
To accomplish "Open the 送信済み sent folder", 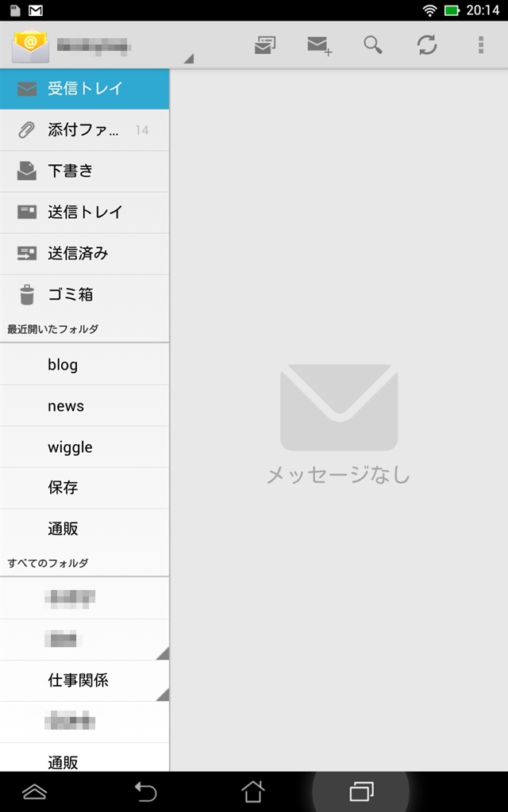I will tap(84, 254).
